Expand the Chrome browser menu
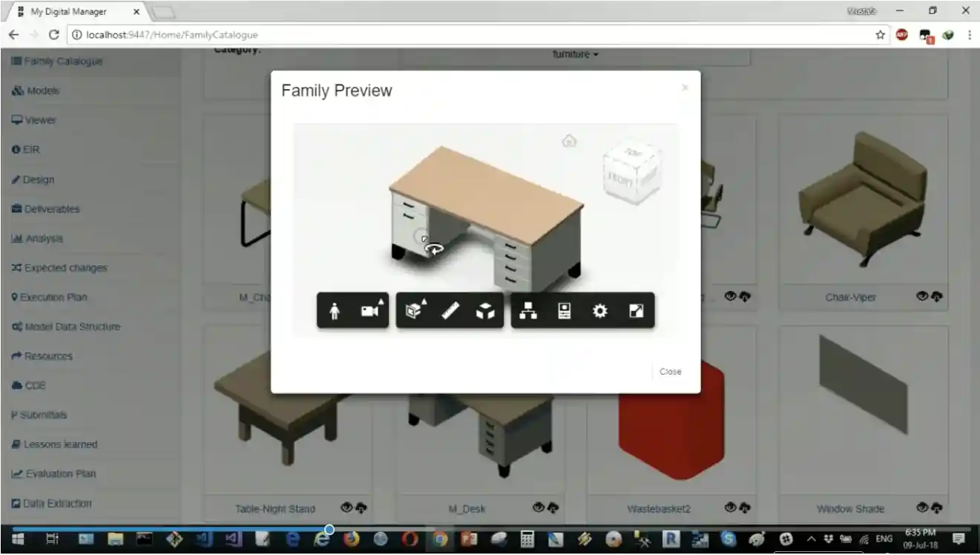 coord(969,35)
